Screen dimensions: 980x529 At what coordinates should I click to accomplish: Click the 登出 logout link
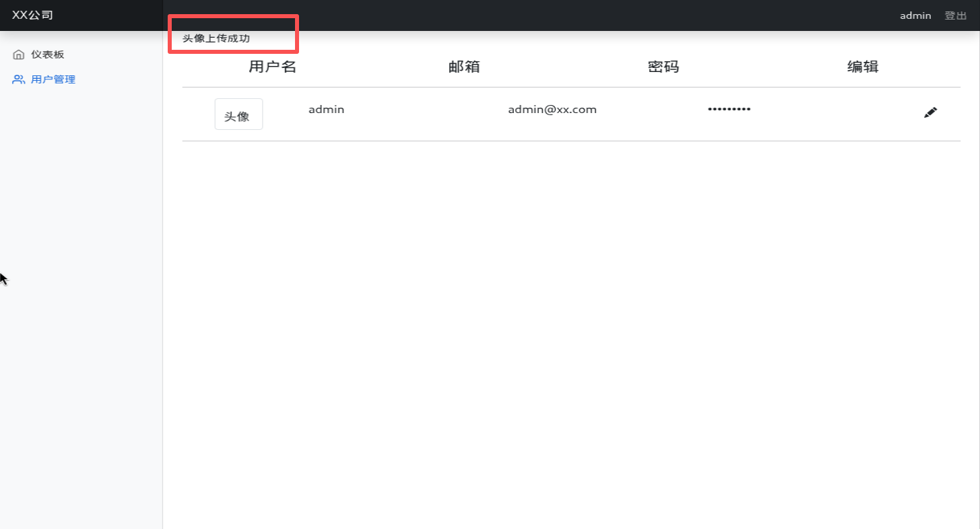pos(955,15)
